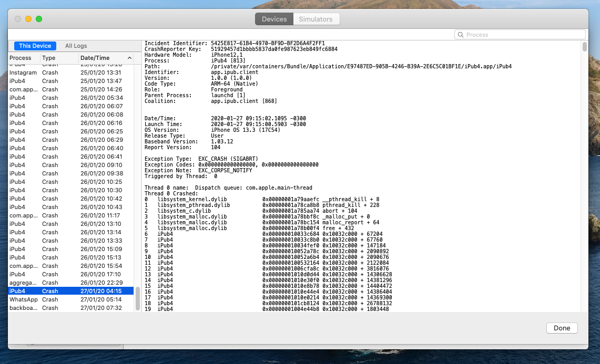Click the log list vertical scrollbar thumb
Screen dimensions: 600x364
(138, 298)
